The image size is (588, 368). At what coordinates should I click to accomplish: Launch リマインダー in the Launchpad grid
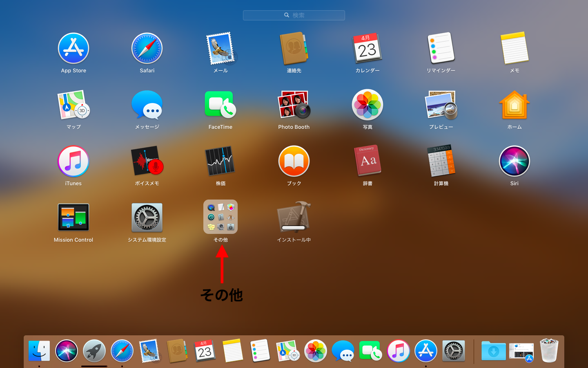[441, 48]
